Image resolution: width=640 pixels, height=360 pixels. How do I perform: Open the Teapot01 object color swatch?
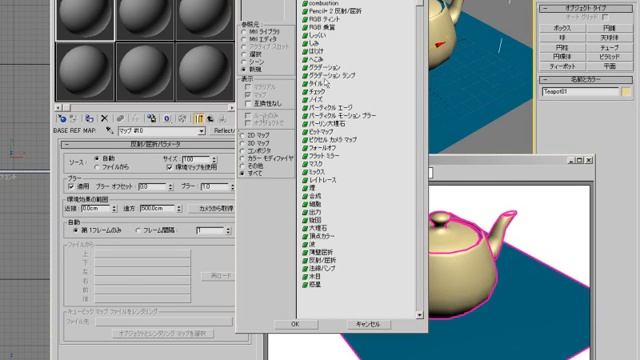627,92
